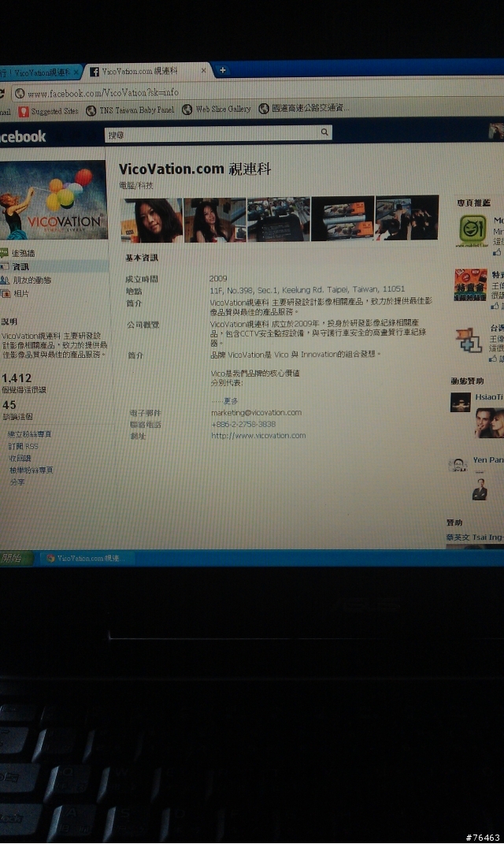Click the address bar showing facebook.com/VicoVation
The image size is (504, 844).
point(258,92)
